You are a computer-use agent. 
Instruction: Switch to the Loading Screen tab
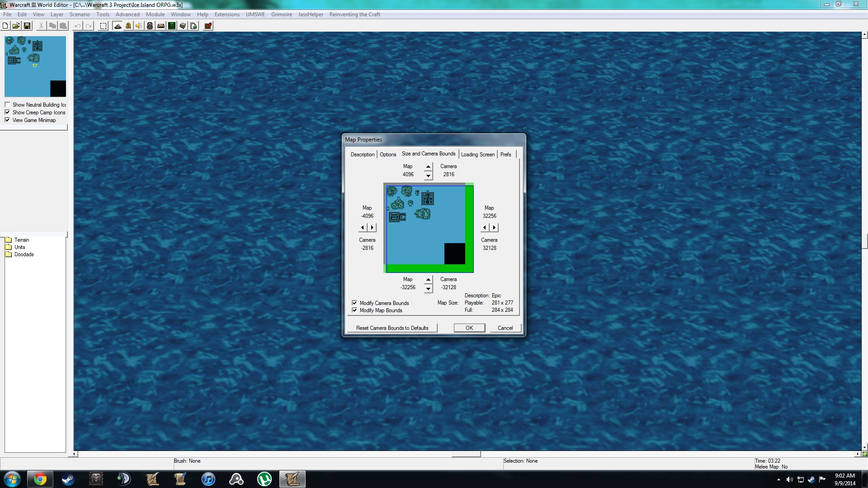(478, 155)
